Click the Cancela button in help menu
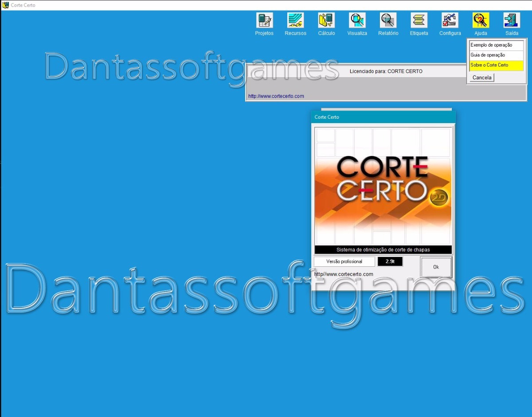 [x=482, y=78]
